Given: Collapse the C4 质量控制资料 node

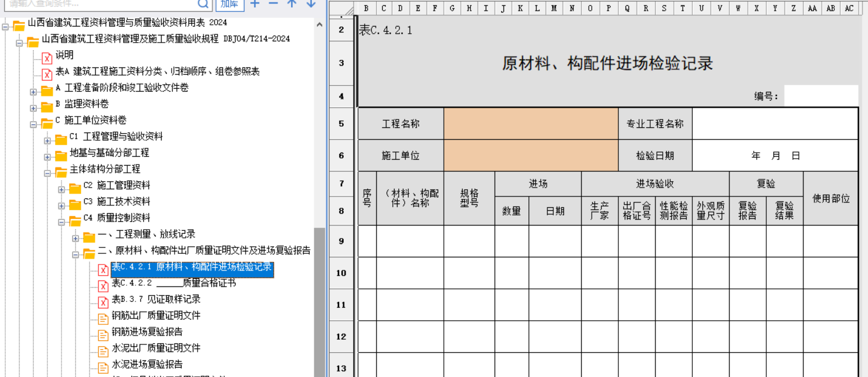Looking at the screenshot, I should pyautogui.click(x=62, y=221).
